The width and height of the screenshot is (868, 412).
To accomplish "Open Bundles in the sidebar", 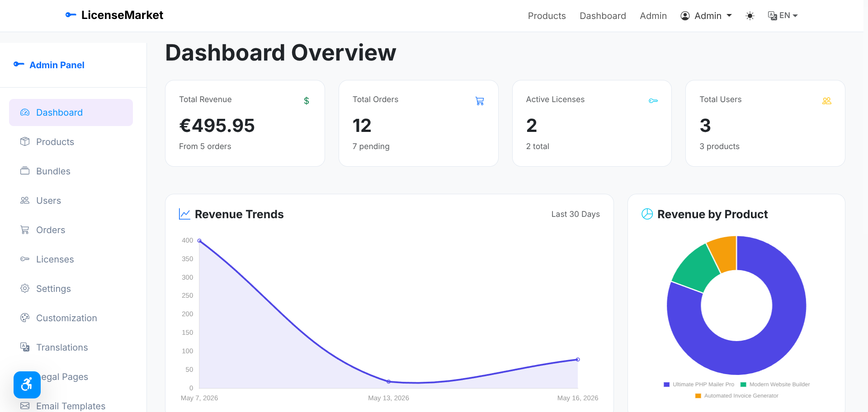I will (x=71, y=171).
